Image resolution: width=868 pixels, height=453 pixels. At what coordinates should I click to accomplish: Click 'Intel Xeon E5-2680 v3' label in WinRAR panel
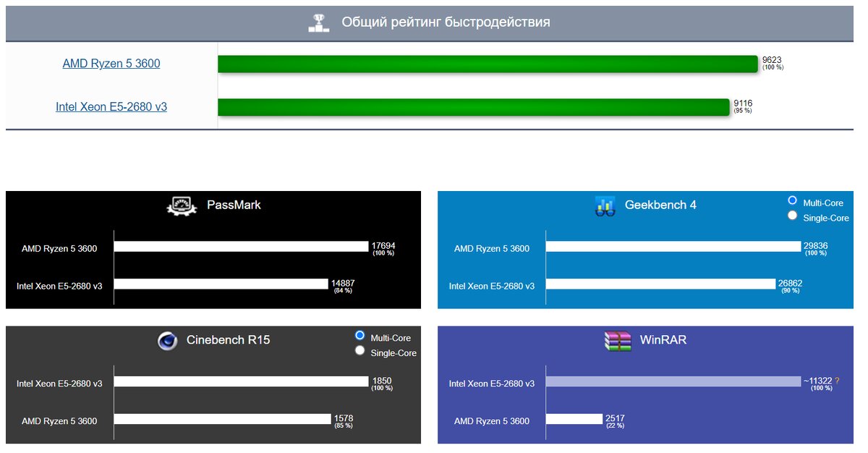tap(492, 384)
